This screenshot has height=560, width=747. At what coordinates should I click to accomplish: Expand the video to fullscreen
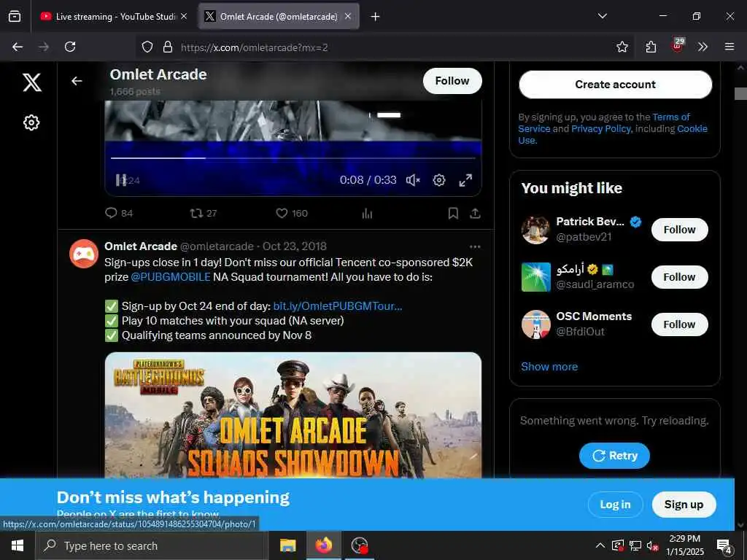pos(465,180)
